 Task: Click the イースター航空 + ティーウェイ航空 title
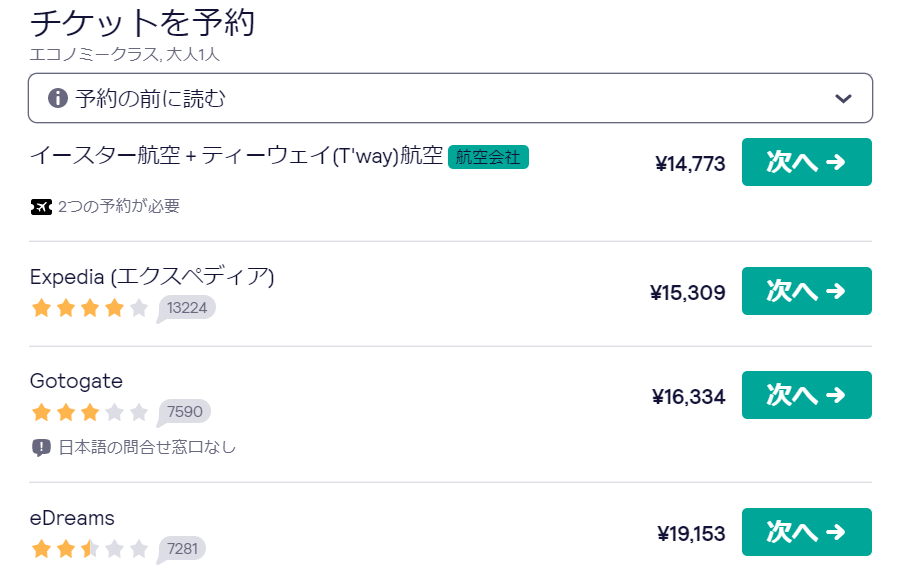click(236, 155)
